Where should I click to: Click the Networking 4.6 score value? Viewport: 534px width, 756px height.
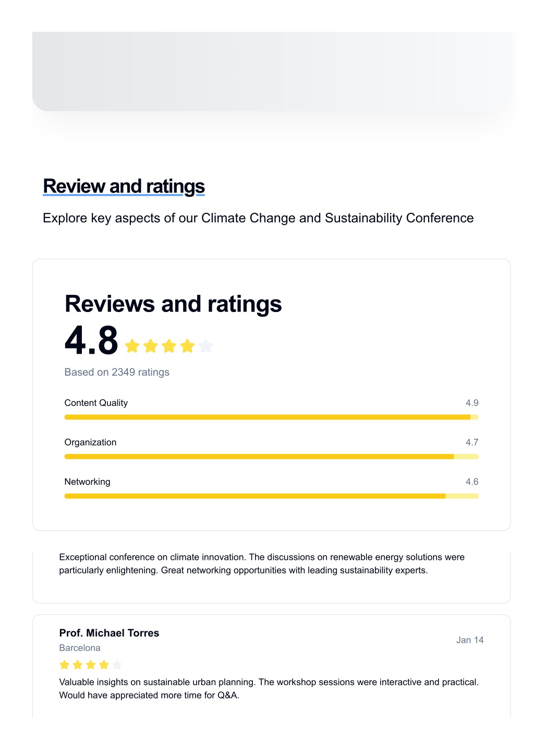point(472,482)
